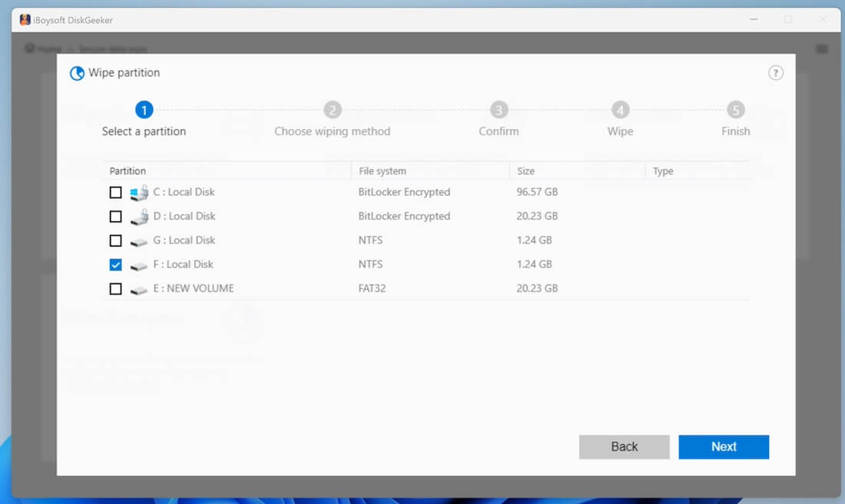The image size is (845, 504).
Task: Click the Size column header
Action: [x=526, y=171]
